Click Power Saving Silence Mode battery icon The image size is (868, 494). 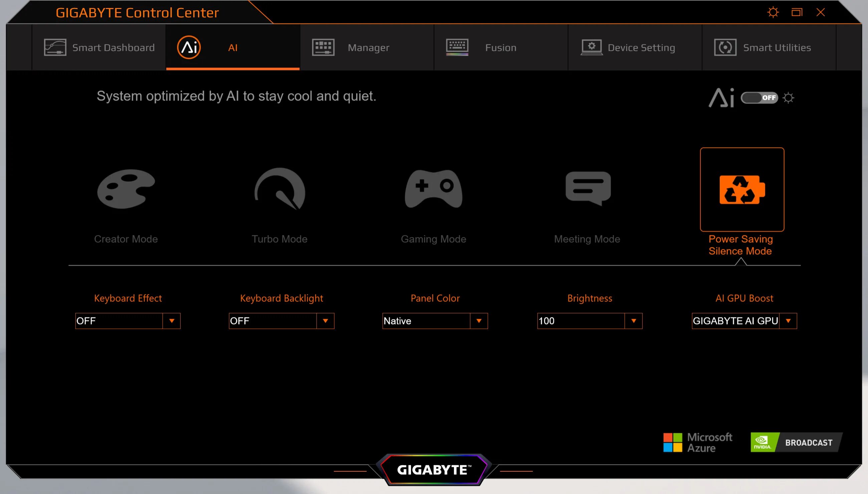742,190
